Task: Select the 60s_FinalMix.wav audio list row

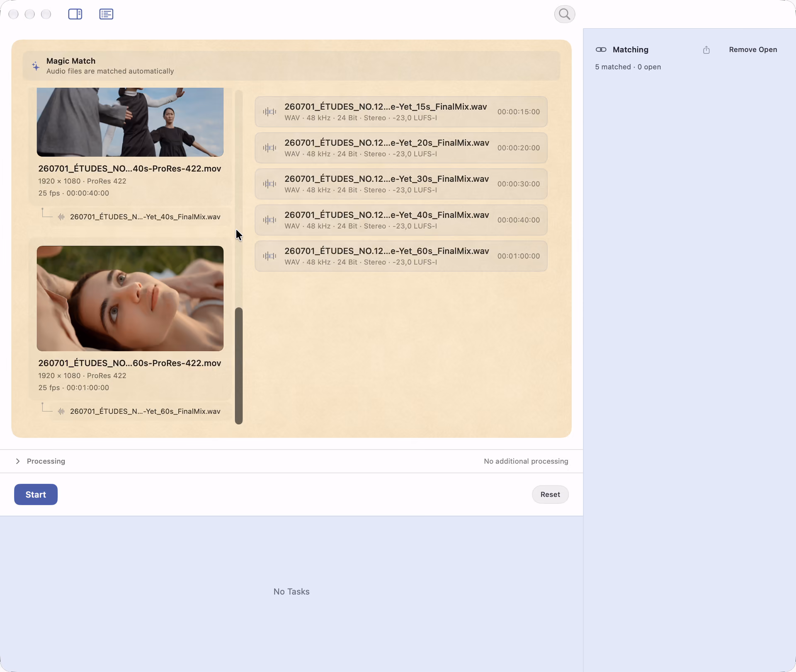Action: point(401,256)
